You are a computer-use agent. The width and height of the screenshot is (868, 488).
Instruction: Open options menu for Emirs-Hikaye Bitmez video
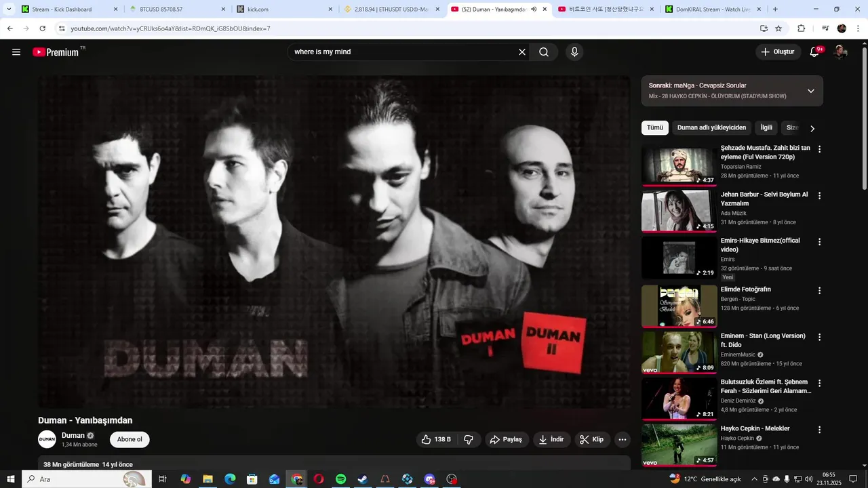[x=819, y=242]
